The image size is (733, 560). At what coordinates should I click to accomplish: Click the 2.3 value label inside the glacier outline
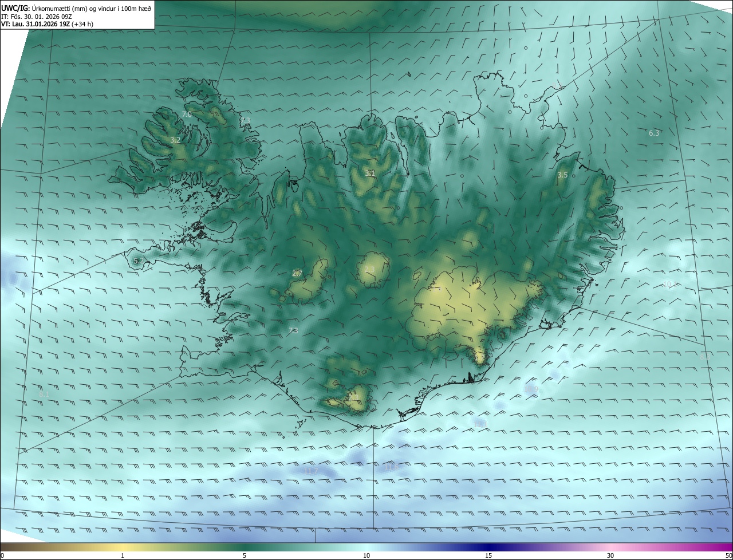click(x=369, y=269)
